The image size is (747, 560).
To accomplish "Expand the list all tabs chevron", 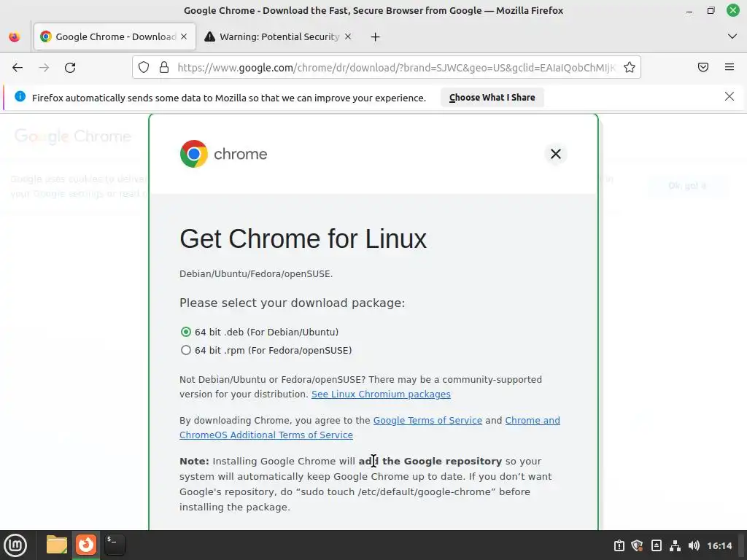I will point(732,36).
